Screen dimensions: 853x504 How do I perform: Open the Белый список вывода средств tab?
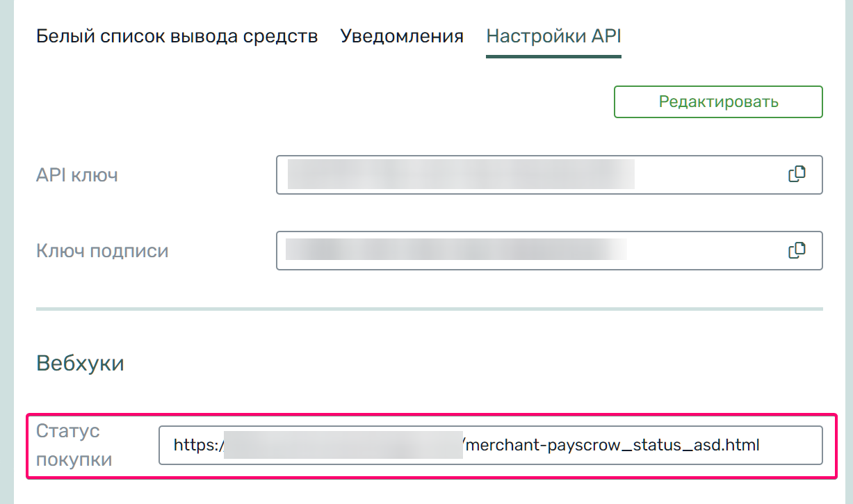coord(177,36)
